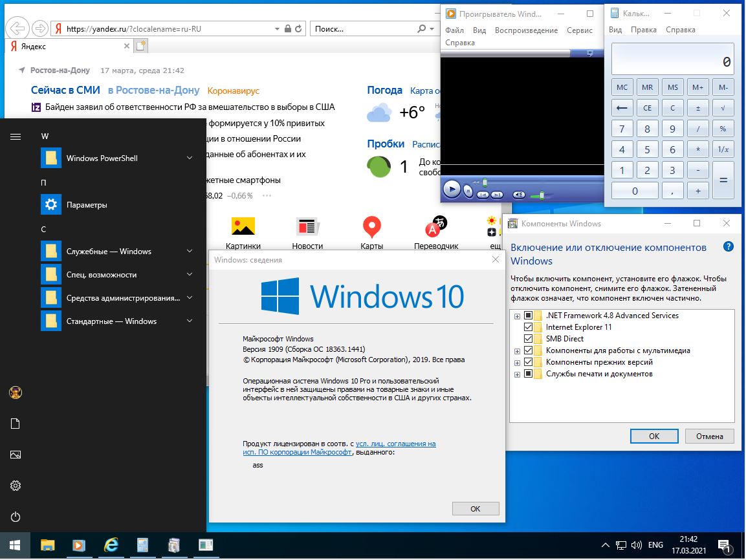Open the notification center icon
Screen dimensions: 746x560
724,546
